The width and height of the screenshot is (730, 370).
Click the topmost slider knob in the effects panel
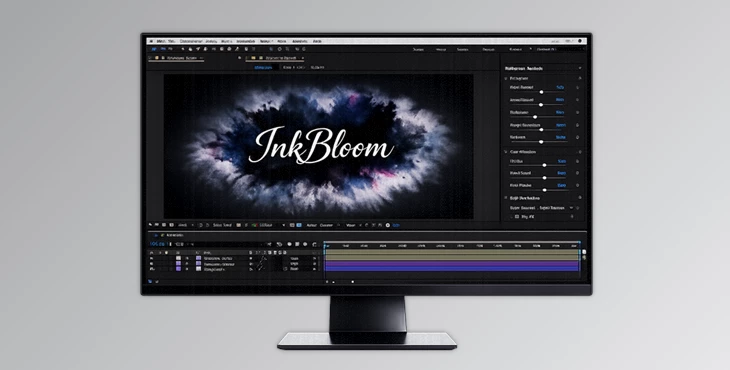coord(541,92)
